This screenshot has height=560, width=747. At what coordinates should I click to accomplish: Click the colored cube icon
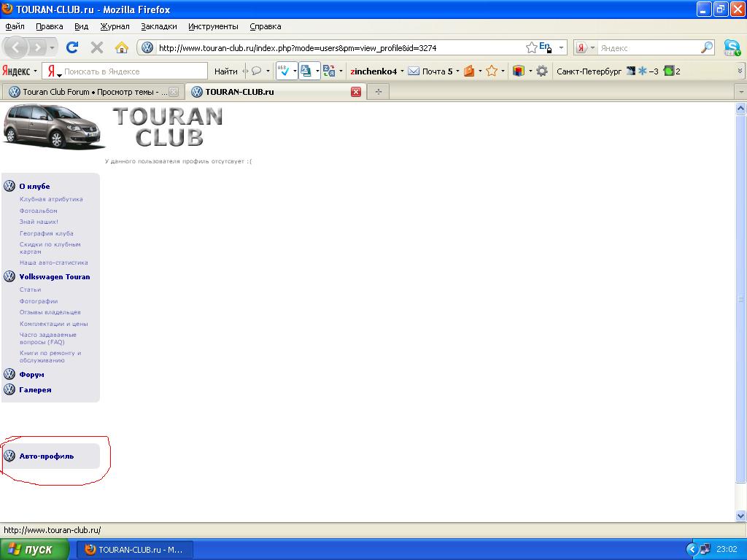(519, 71)
